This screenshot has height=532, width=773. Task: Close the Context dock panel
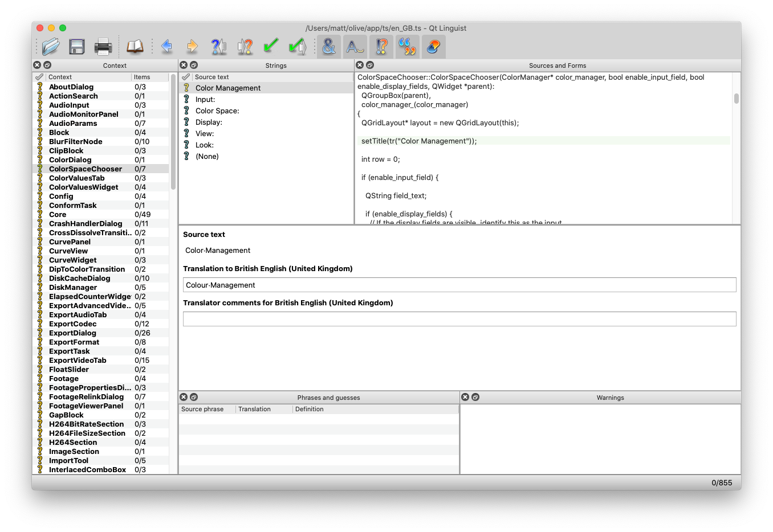[37, 65]
